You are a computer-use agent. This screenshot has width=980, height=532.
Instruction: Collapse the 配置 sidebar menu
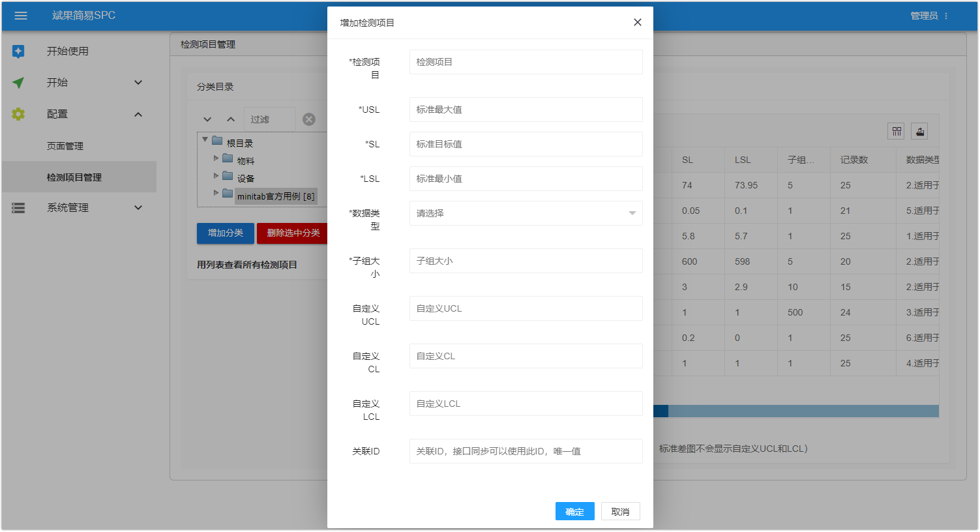point(138,115)
